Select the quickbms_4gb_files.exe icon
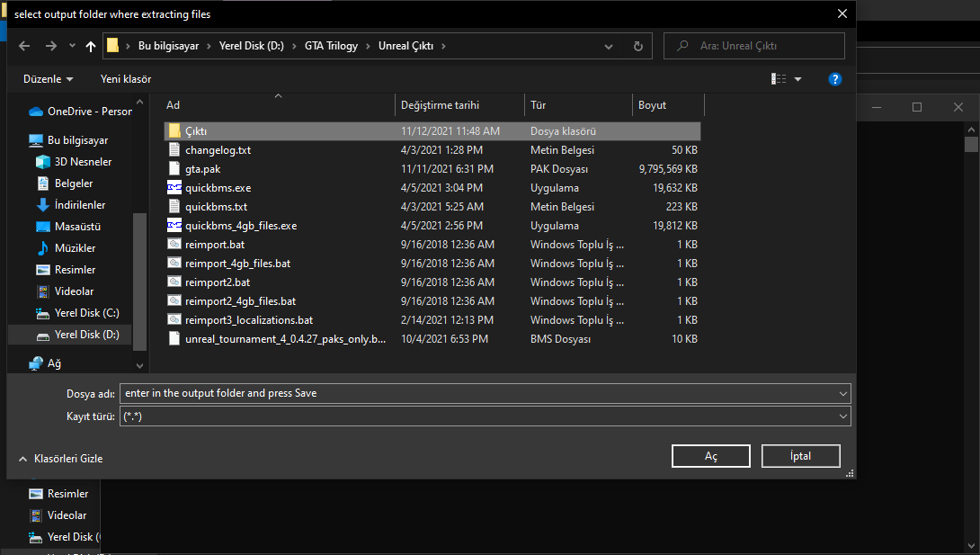The height and width of the screenshot is (555, 980). click(174, 226)
